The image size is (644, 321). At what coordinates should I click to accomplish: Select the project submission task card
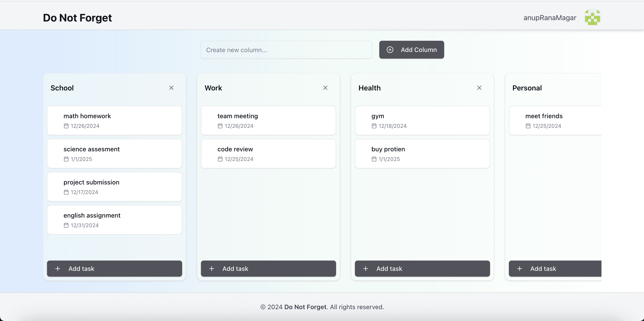[114, 186]
